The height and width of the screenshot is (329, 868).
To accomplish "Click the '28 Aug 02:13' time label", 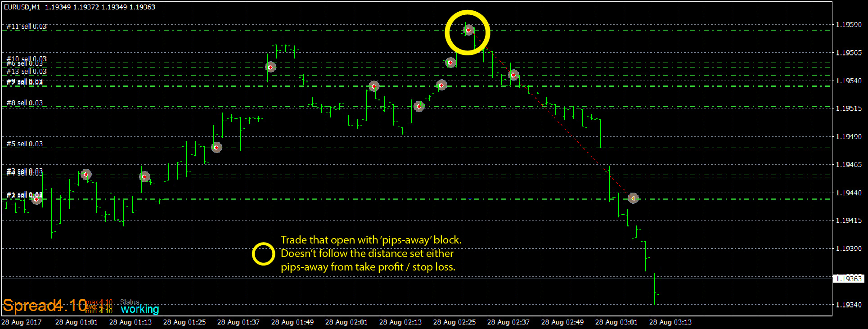I will [x=400, y=322].
